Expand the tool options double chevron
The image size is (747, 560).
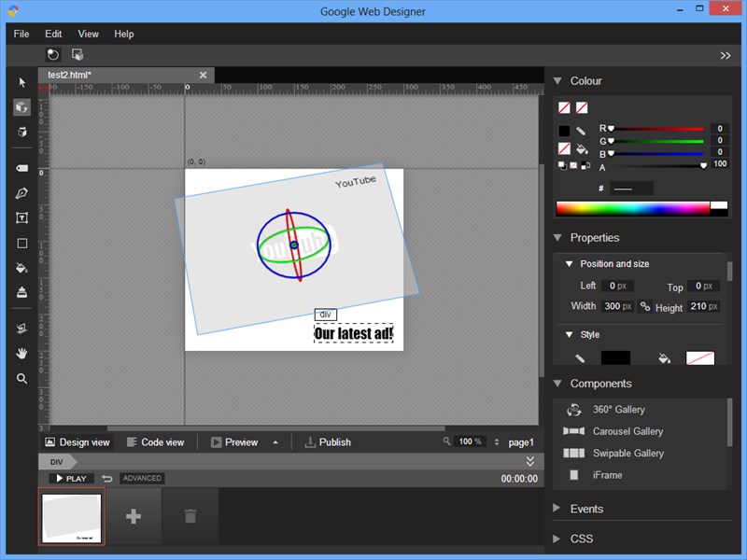tap(726, 56)
